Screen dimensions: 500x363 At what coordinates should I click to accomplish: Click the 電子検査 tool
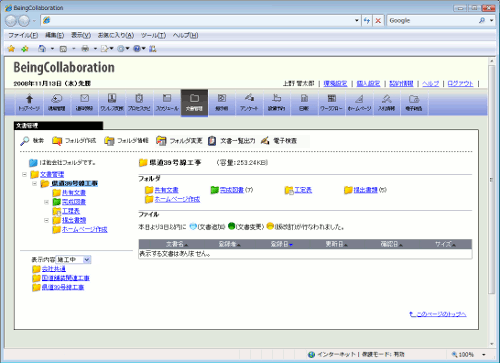pyautogui.click(x=279, y=141)
